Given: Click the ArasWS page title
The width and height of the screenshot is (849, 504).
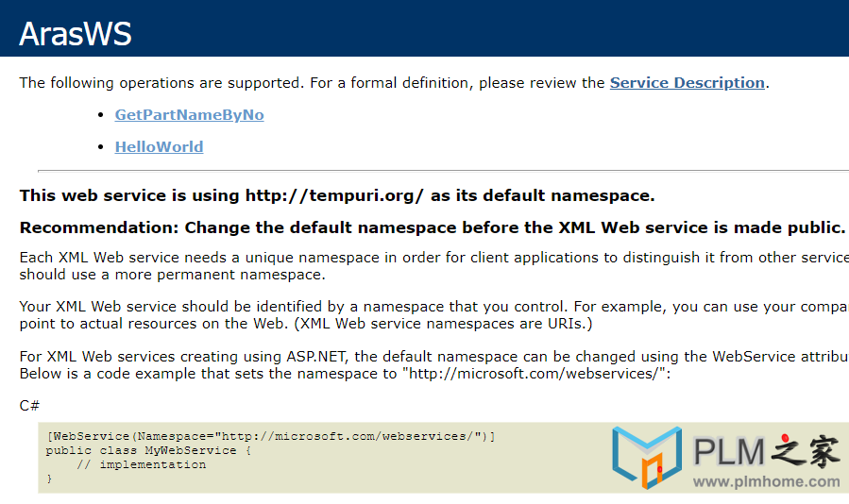Looking at the screenshot, I should point(76,34).
